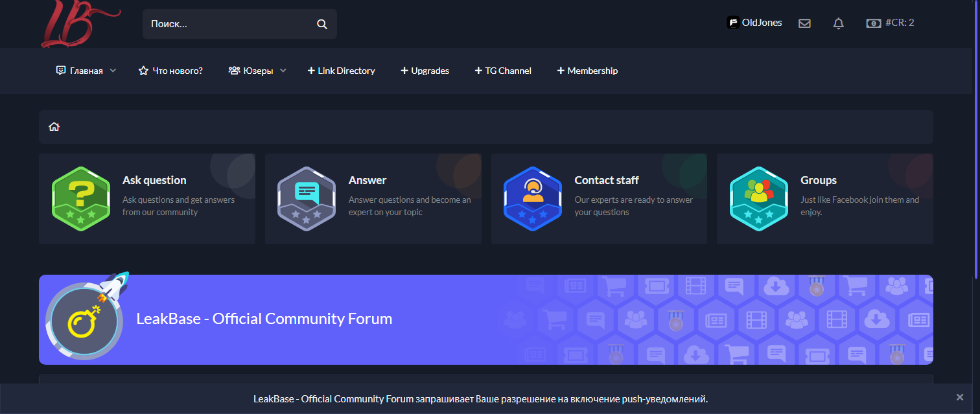The height and width of the screenshot is (414, 980).
Task: Open the Contact staff link
Action: [x=607, y=180]
